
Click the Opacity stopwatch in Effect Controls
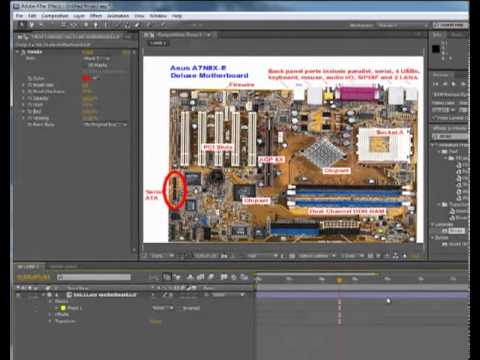30,98
